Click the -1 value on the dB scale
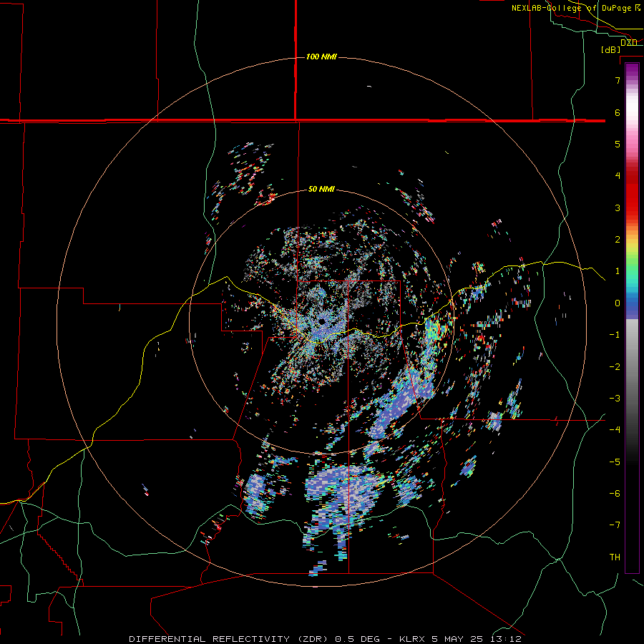The image size is (644, 644). 615,335
